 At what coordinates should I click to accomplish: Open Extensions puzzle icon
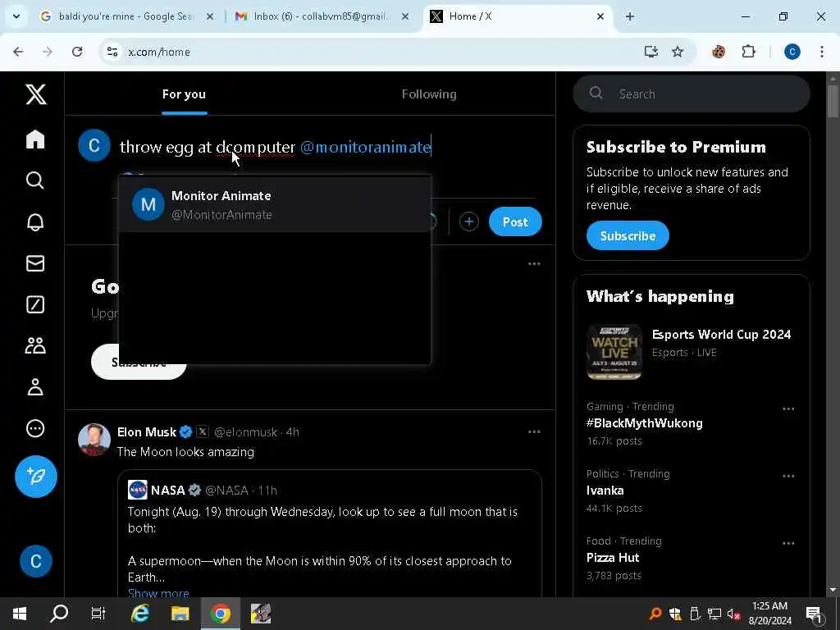(748, 52)
